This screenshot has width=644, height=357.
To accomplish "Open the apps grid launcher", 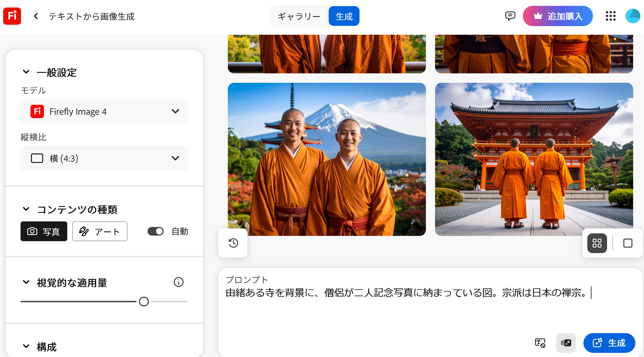I will coord(611,16).
